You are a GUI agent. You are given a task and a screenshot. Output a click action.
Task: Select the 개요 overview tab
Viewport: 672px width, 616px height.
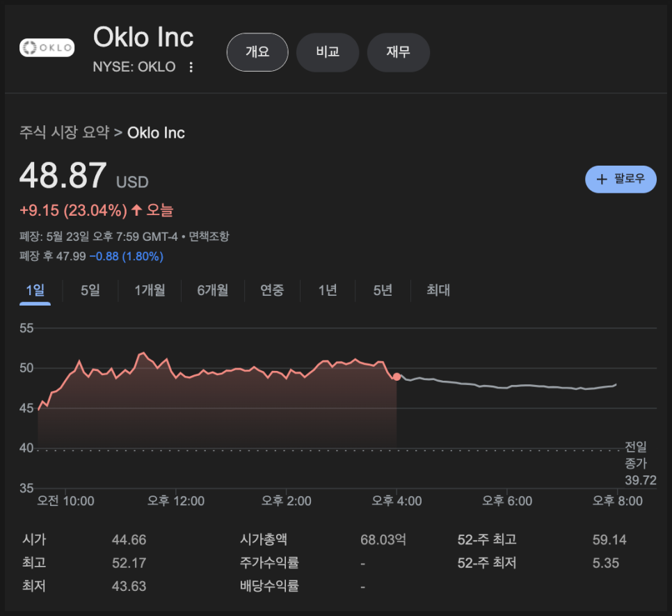257,52
